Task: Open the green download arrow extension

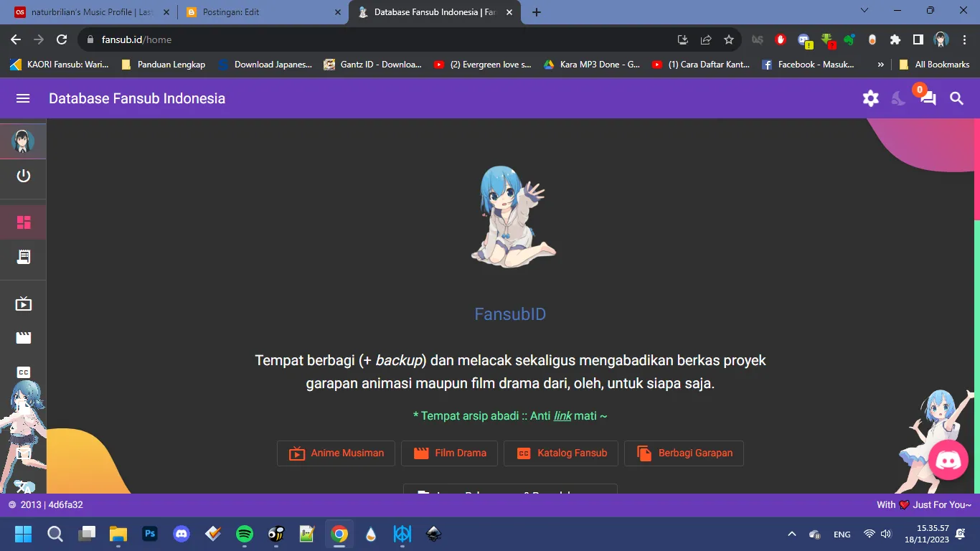Action: (827, 40)
